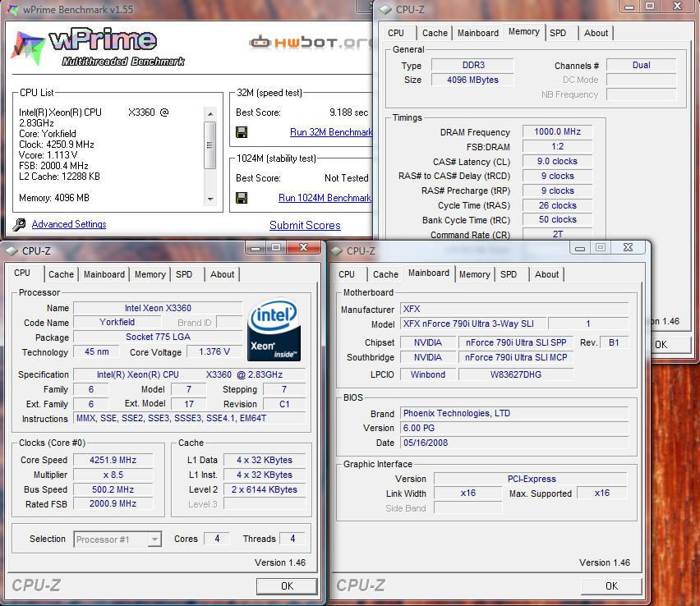Screen dimensions: 700x606
Task: Open Advanced Settings in wPrime
Action: 69,224
